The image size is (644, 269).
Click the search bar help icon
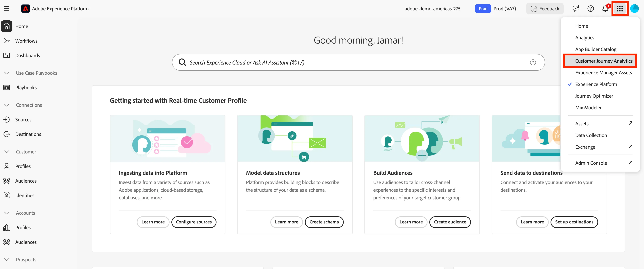[x=533, y=62]
